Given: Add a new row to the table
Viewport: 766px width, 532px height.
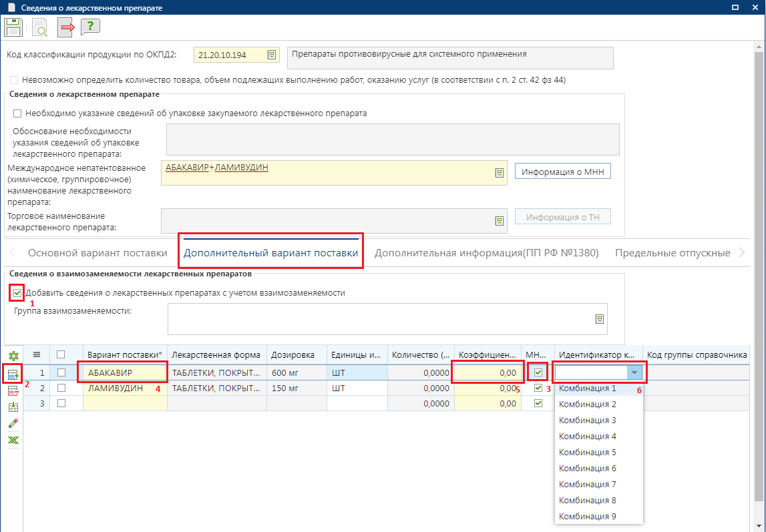Looking at the screenshot, I should (x=13, y=374).
